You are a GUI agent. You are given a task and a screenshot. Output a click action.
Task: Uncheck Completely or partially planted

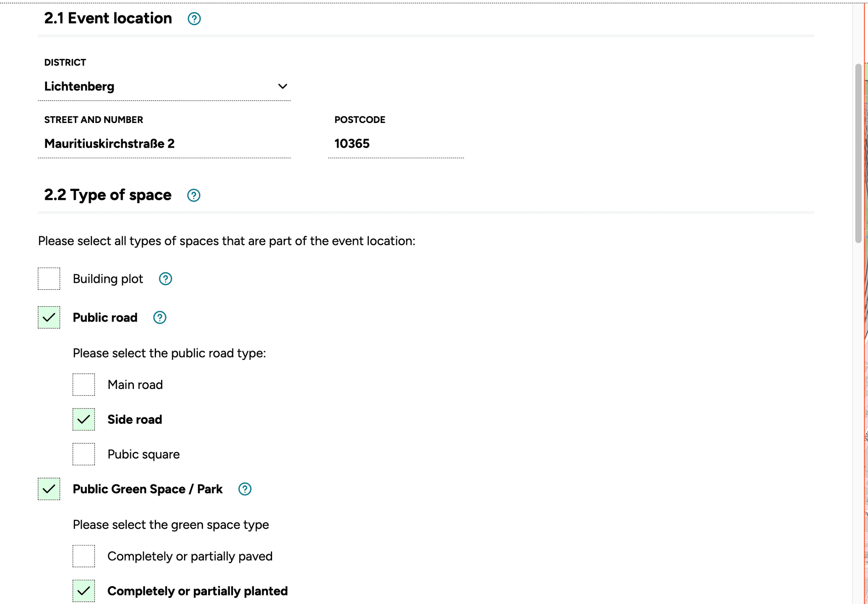(x=84, y=591)
